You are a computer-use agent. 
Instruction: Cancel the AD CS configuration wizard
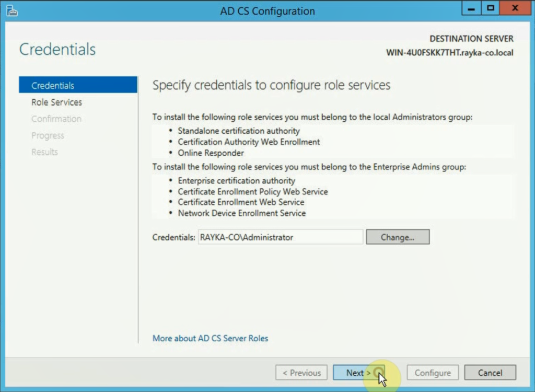tap(490, 373)
